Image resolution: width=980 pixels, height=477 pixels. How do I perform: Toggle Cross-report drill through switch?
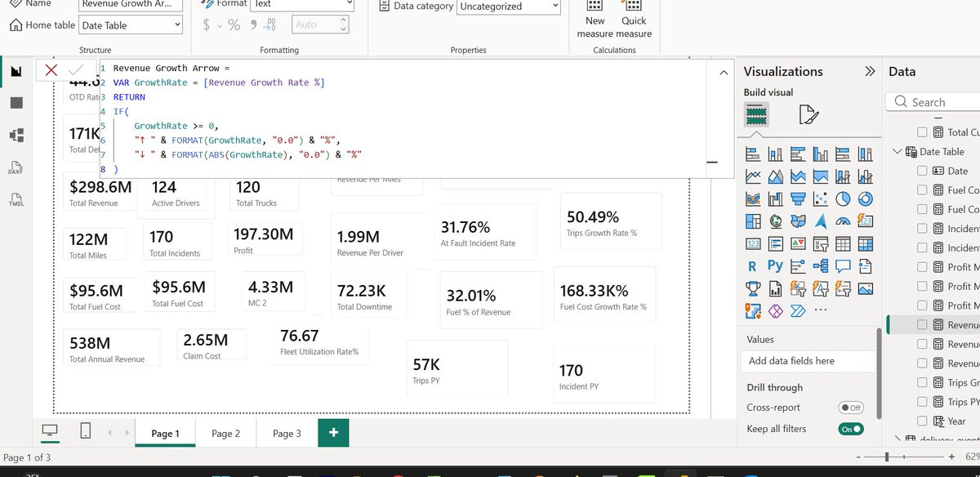[x=851, y=408]
